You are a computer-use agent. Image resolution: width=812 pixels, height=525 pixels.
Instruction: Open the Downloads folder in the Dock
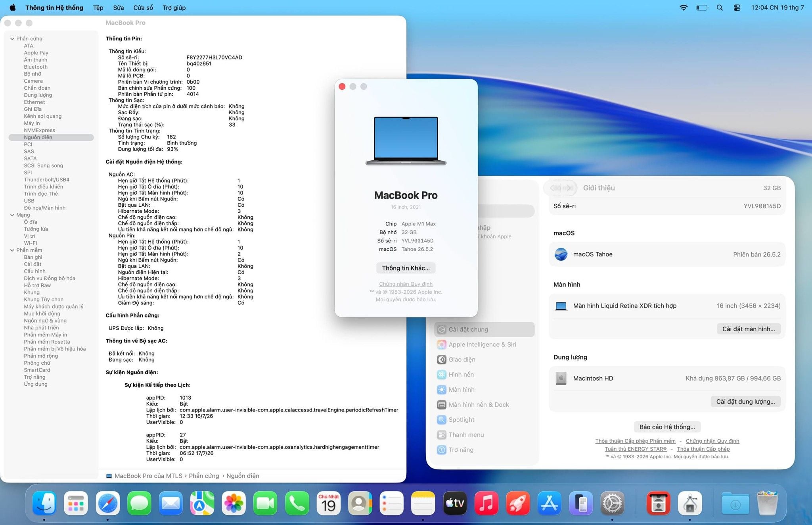point(735,503)
